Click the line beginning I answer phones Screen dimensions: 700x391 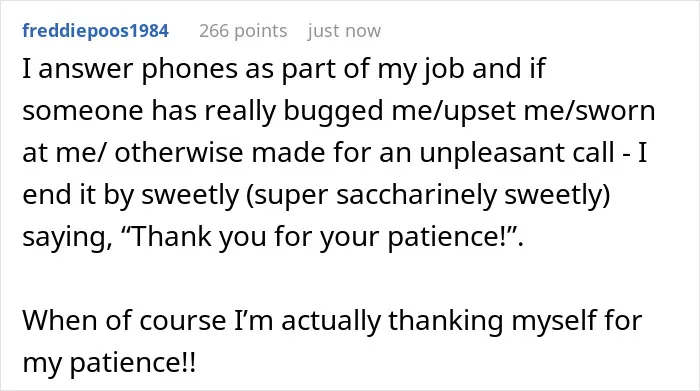(x=284, y=69)
